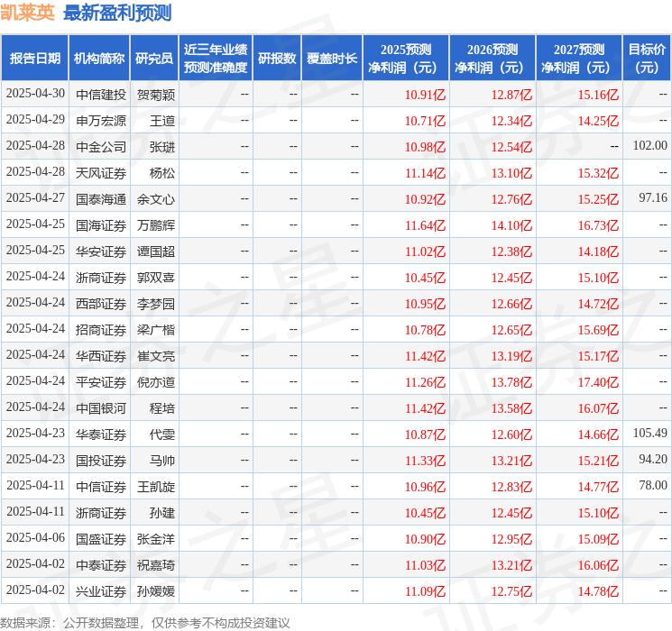This screenshot has height=631, width=672.
Task: Select the 研究员 column header
Action: click(x=154, y=59)
